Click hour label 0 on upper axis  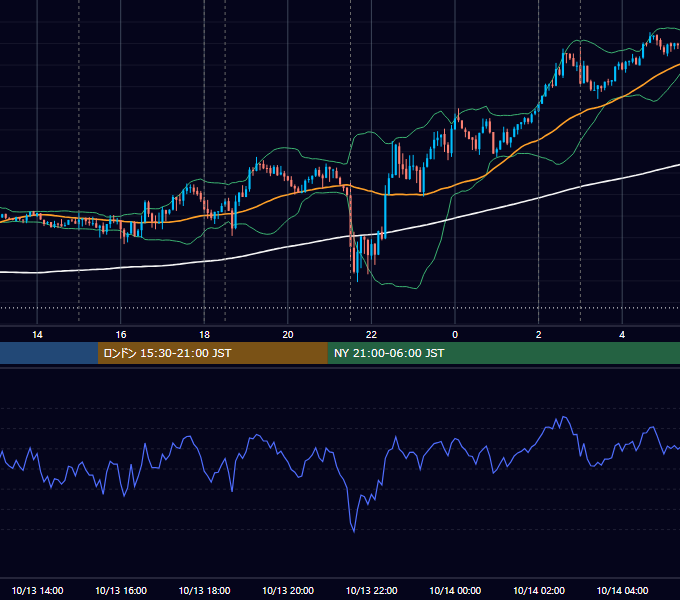click(455, 335)
